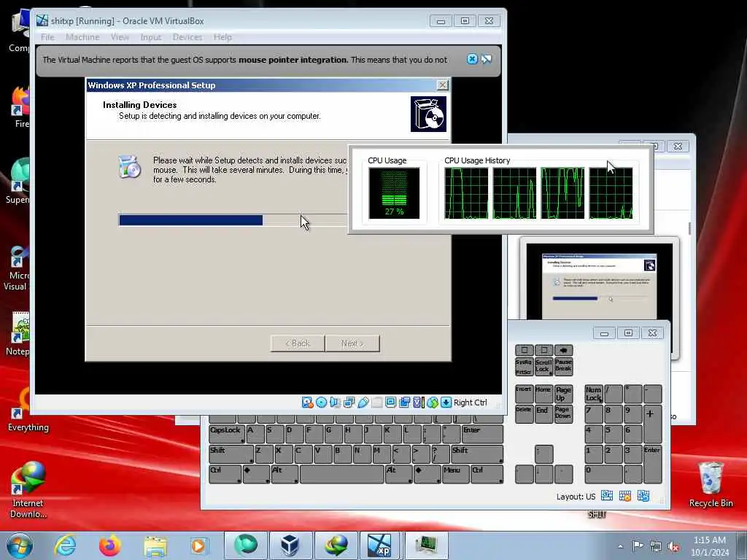Open Devices menu in VirtualBox window
This screenshot has height=560, width=747.
187,37
